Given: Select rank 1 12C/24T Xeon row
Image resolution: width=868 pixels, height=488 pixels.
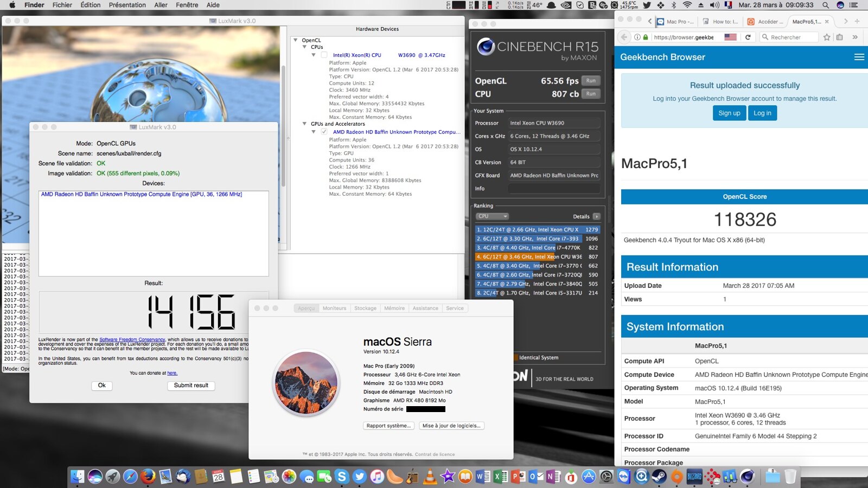Looking at the screenshot, I should click(x=538, y=229).
